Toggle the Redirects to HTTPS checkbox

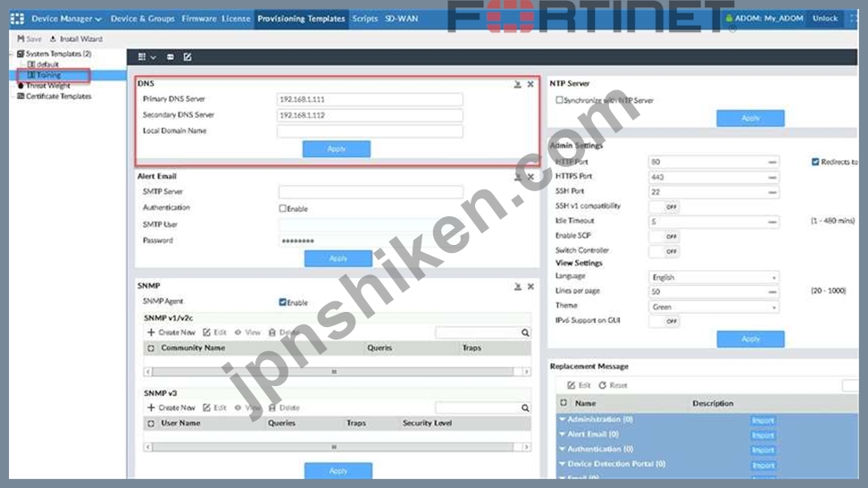tap(814, 162)
